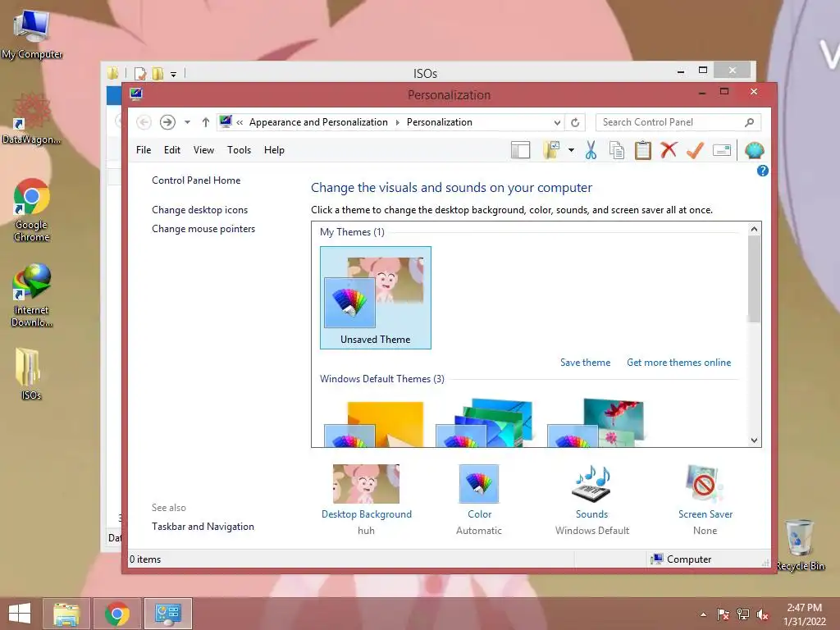840x630 pixels.
Task: Open Change desktop icons link
Action: point(200,210)
